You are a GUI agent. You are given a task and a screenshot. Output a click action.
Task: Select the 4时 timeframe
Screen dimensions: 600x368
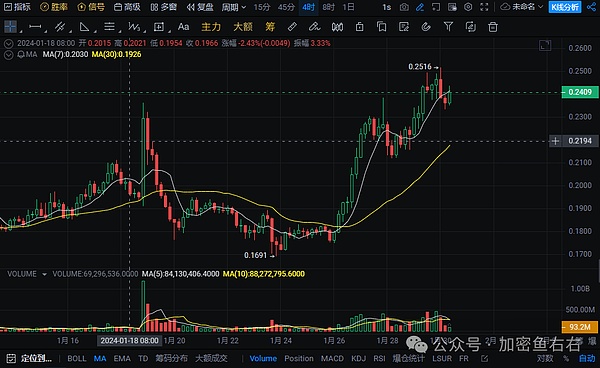point(308,7)
